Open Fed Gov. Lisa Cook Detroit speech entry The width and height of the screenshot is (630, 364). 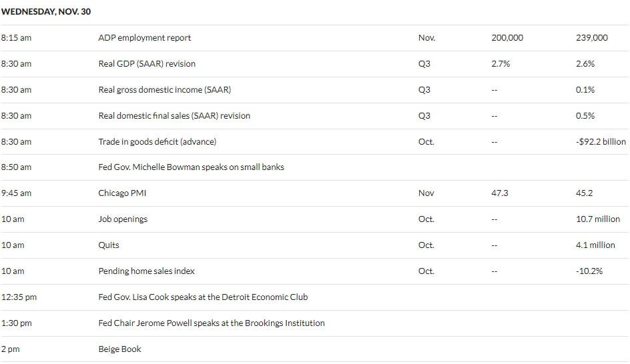click(x=204, y=297)
